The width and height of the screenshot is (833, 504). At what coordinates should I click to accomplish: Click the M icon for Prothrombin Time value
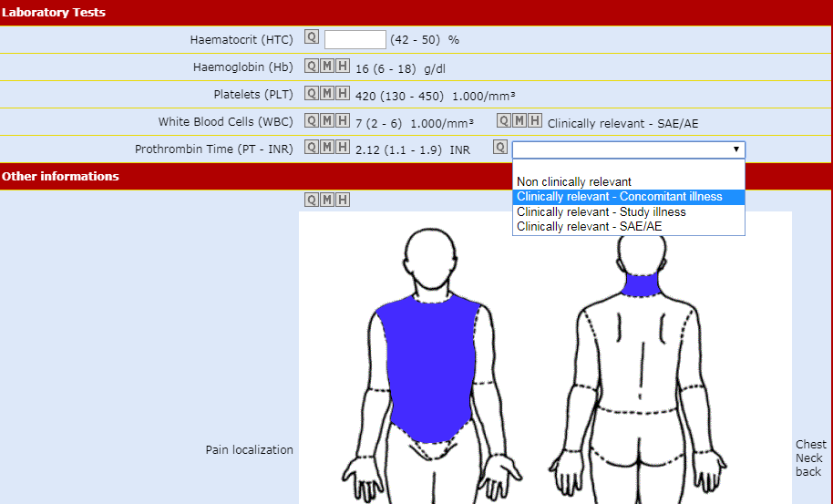[x=326, y=147]
